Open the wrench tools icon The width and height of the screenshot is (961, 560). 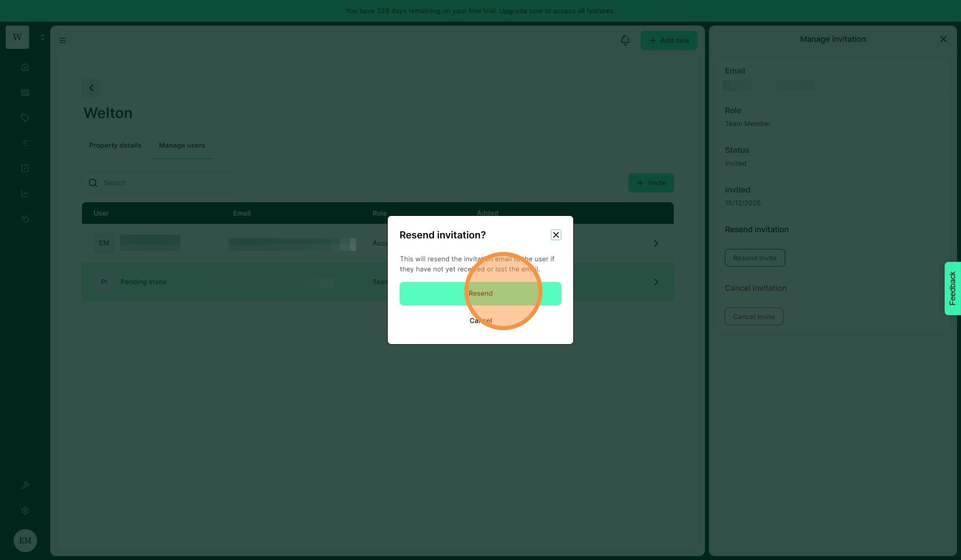25,486
